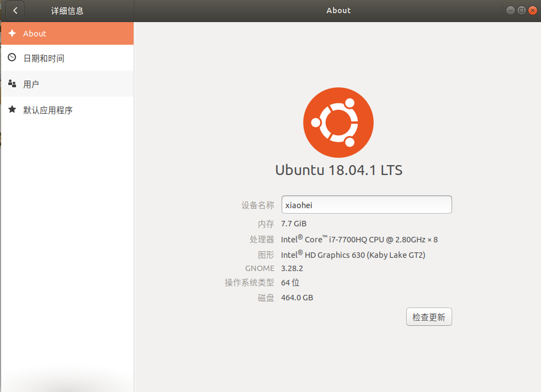Click the 磁盘 label
Image resolution: width=541 pixels, height=392 pixels.
[x=266, y=298]
